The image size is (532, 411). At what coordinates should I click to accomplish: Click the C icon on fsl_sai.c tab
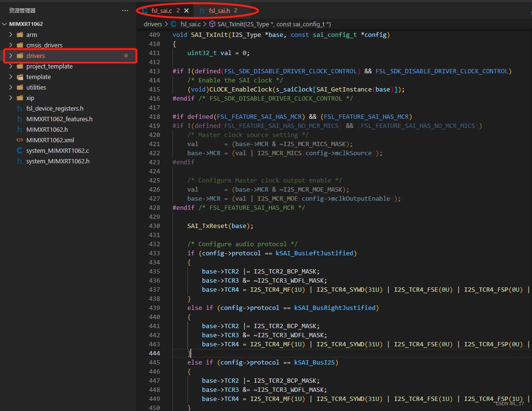145,11
